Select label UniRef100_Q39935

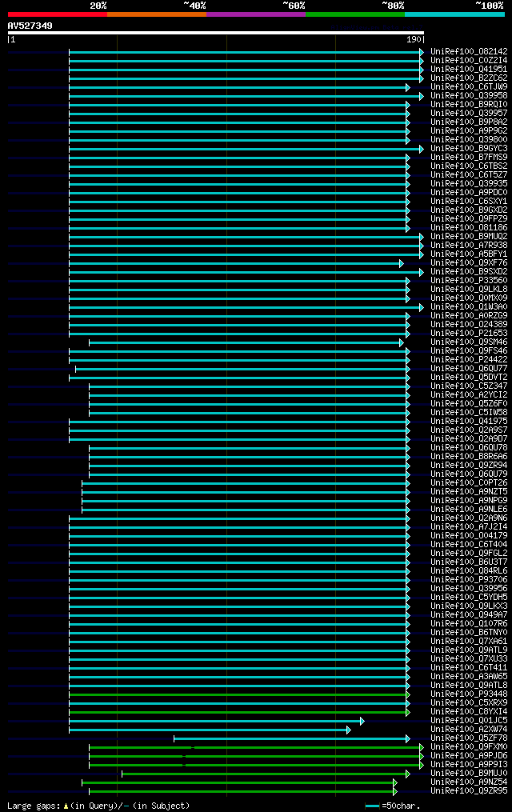pyautogui.click(x=469, y=183)
